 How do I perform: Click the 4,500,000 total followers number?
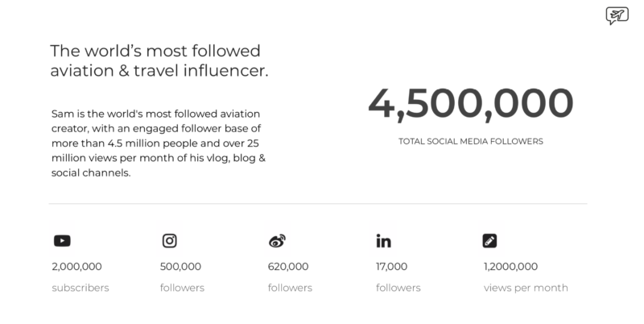click(x=470, y=105)
